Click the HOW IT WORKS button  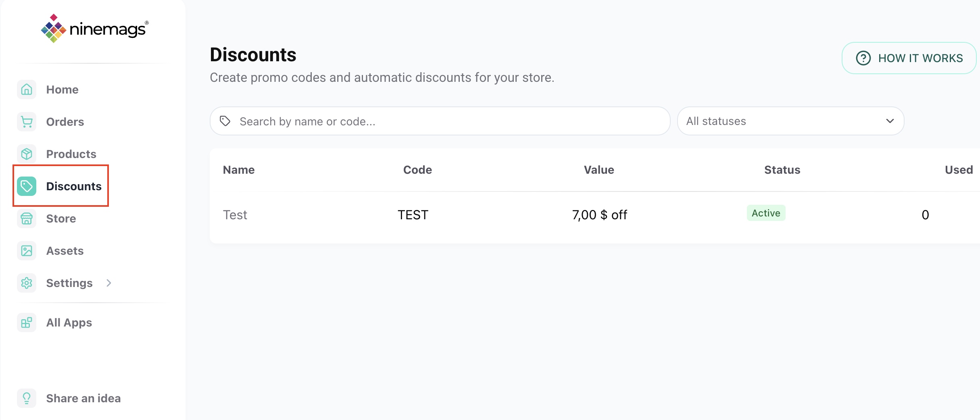[909, 58]
